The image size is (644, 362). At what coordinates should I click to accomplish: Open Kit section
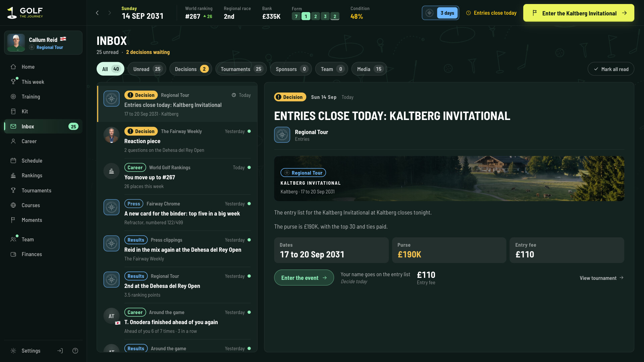point(43,111)
